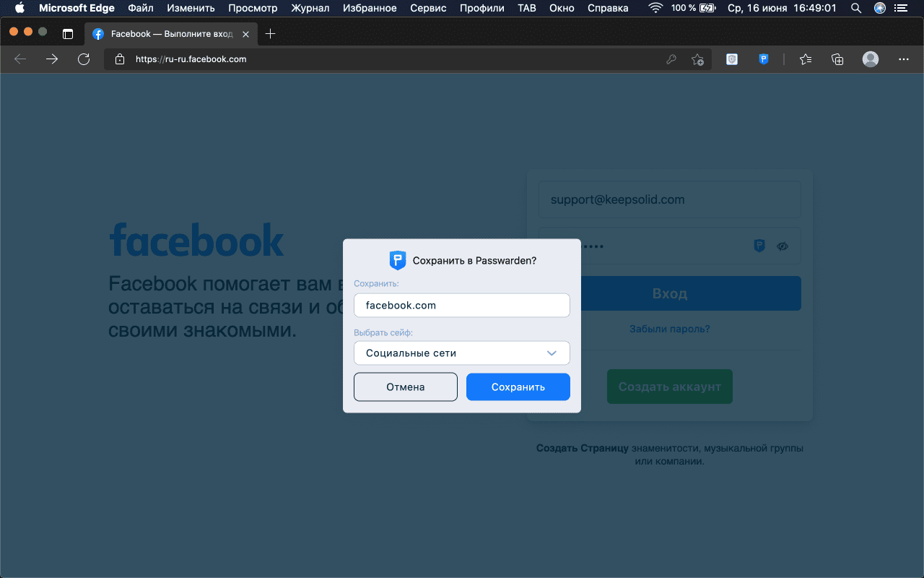Toggle password visibility eye icon
This screenshot has width=924, height=578.
[783, 246]
